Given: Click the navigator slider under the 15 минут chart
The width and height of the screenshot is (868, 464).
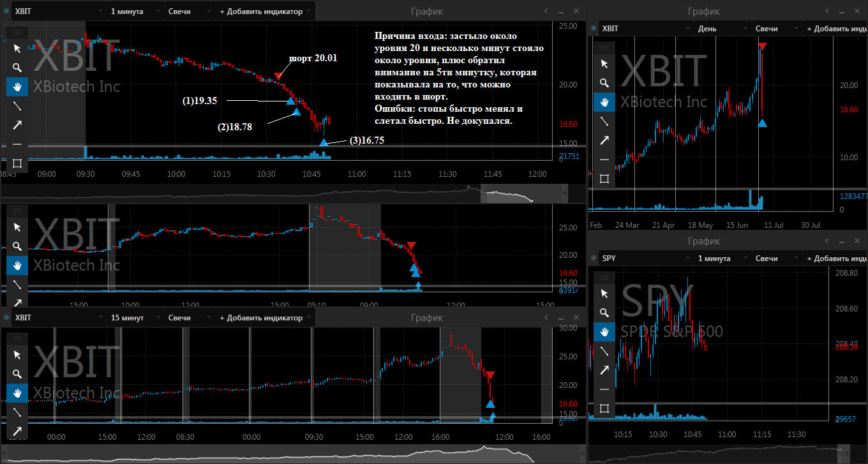Looking at the screenshot, I should point(294,454).
